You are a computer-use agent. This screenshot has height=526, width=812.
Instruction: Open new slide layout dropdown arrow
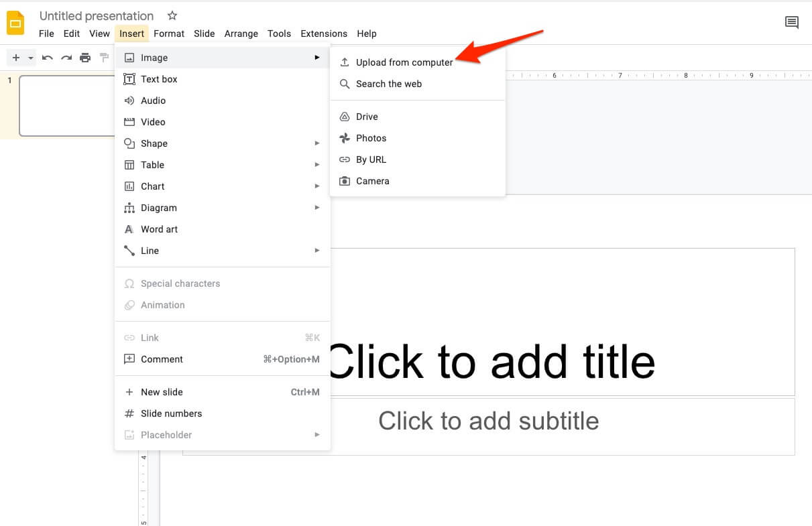coord(31,58)
